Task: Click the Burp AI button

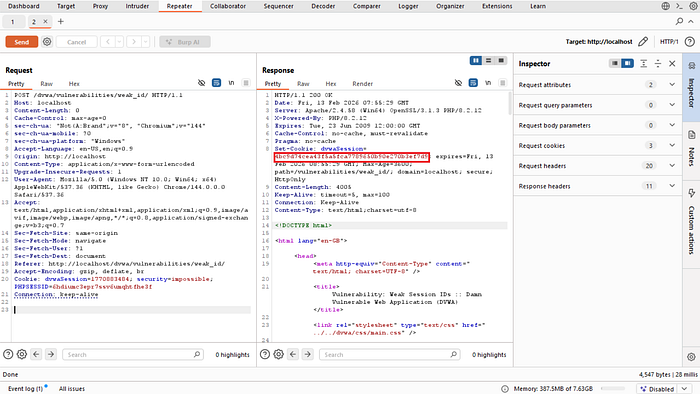Action: point(185,42)
